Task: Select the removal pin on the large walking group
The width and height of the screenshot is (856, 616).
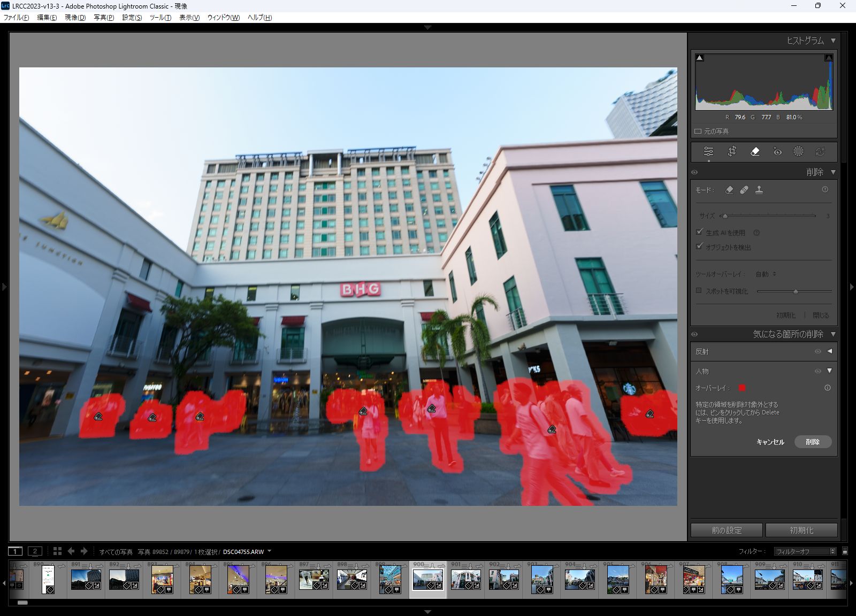Action: [552, 429]
